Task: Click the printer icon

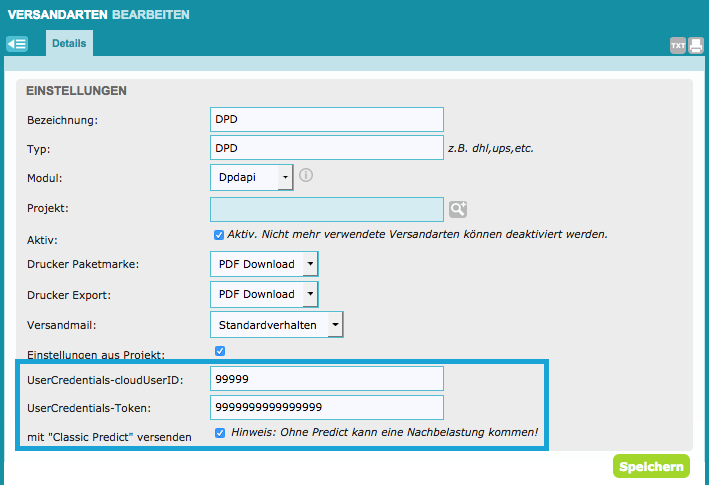Action: click(x=695, y=45)
